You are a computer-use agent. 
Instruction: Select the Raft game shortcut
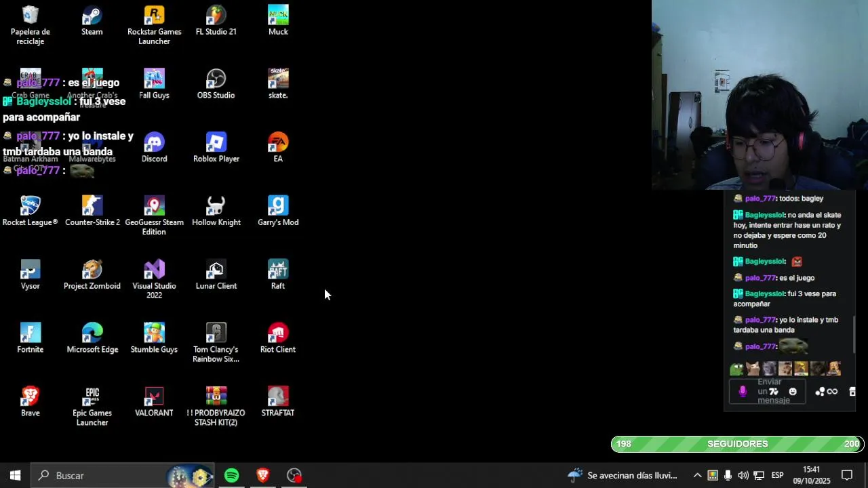pyautogui.click(x=278, y=275)
